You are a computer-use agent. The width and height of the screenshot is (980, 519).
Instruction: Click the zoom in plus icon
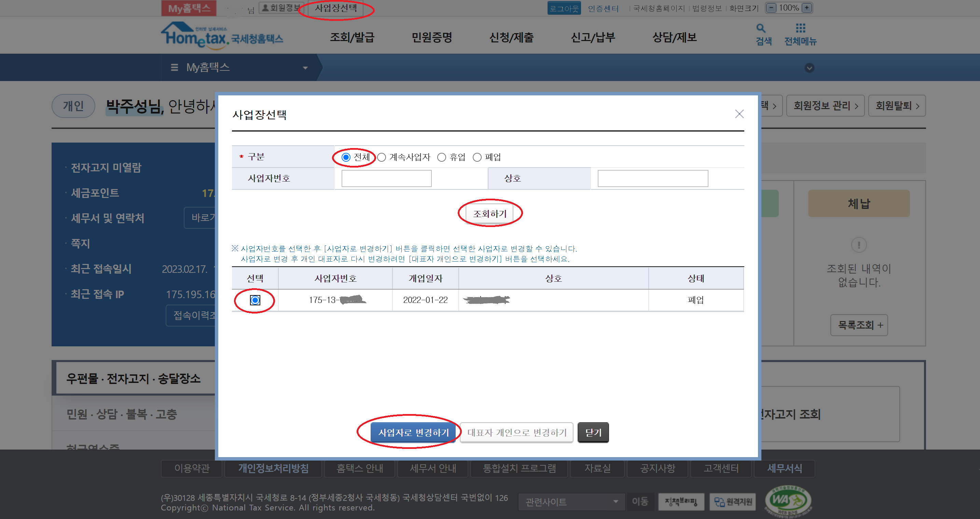(806, 8)
